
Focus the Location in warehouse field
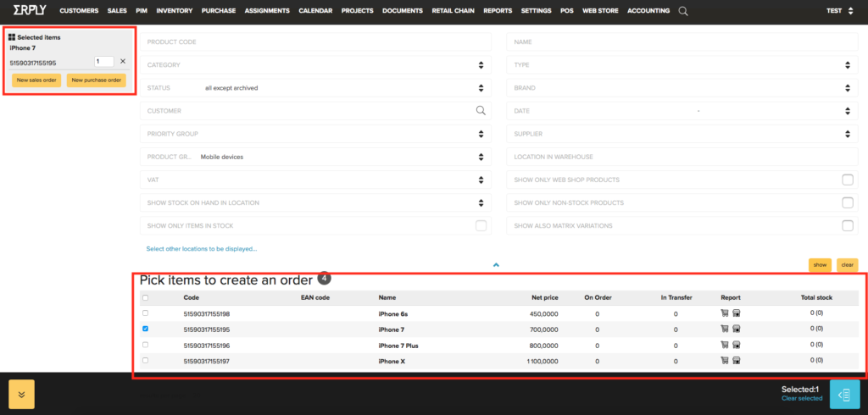tap(682, 157)
